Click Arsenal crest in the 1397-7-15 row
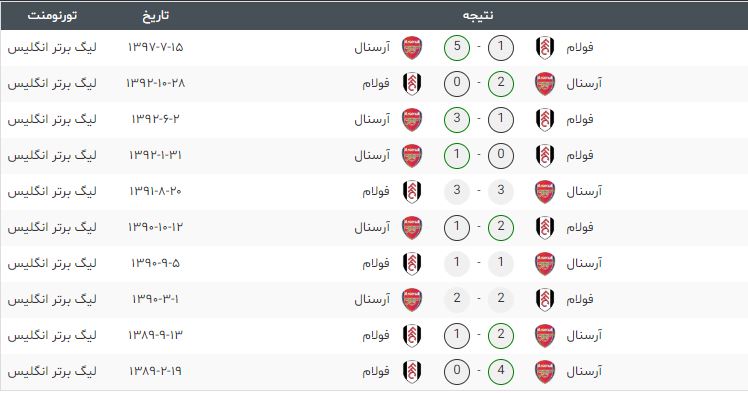The width and height of the screenshot is (748, 393). coord(412,48)
